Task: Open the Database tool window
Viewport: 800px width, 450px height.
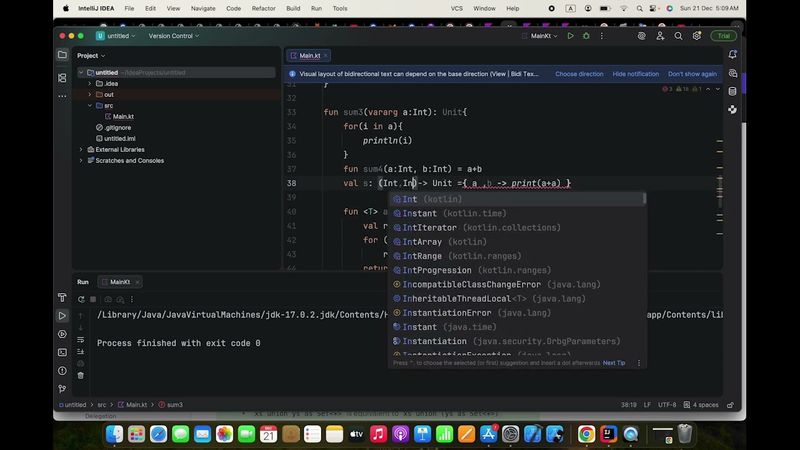Action: 732,91
